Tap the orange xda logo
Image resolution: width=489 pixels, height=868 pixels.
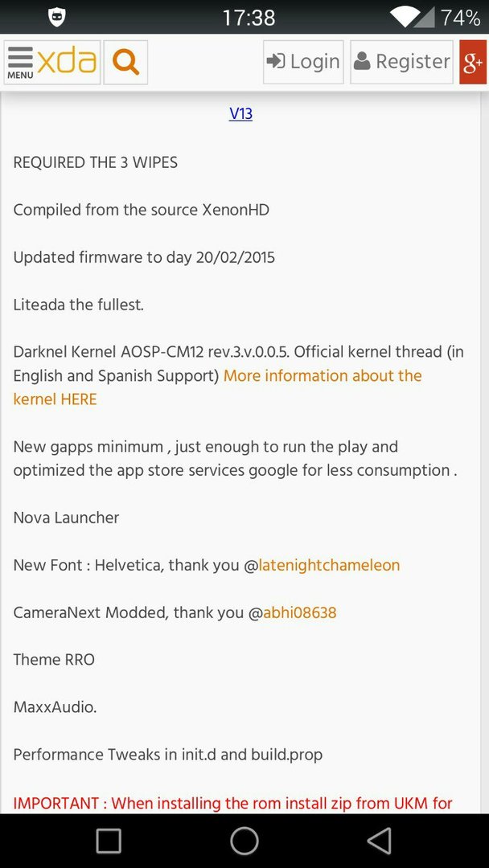click(x=67, y=61)
